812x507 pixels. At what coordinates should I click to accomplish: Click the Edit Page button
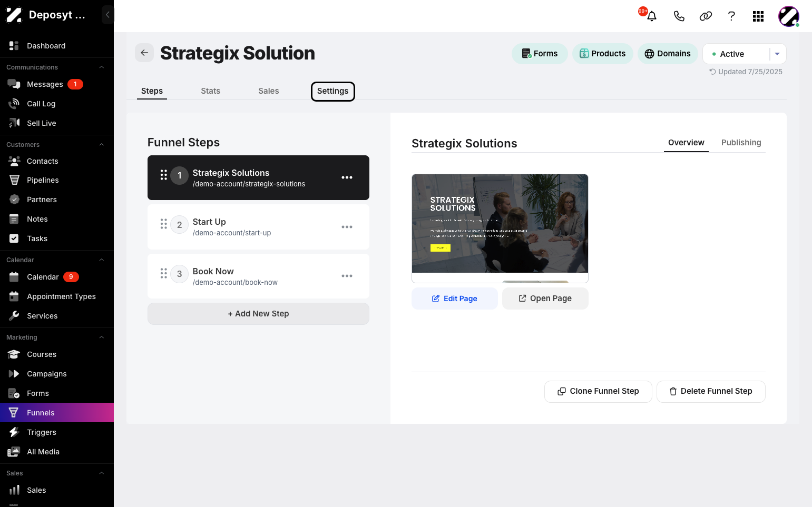[455, 299]
